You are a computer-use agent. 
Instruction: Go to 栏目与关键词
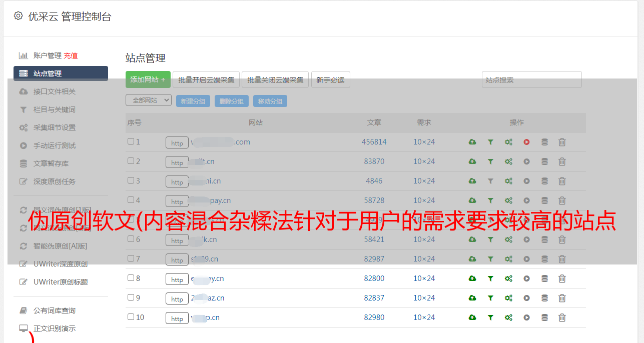[55, 109]
